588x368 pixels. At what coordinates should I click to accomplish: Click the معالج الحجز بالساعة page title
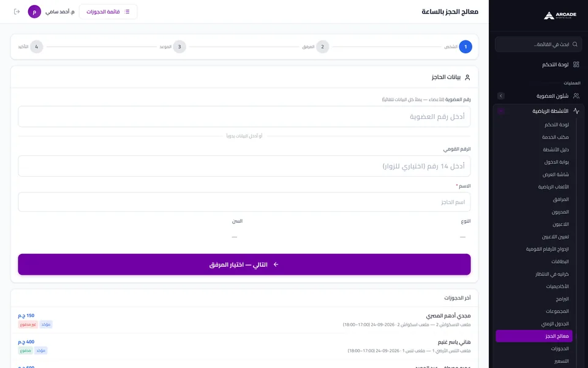coord(450,12)
